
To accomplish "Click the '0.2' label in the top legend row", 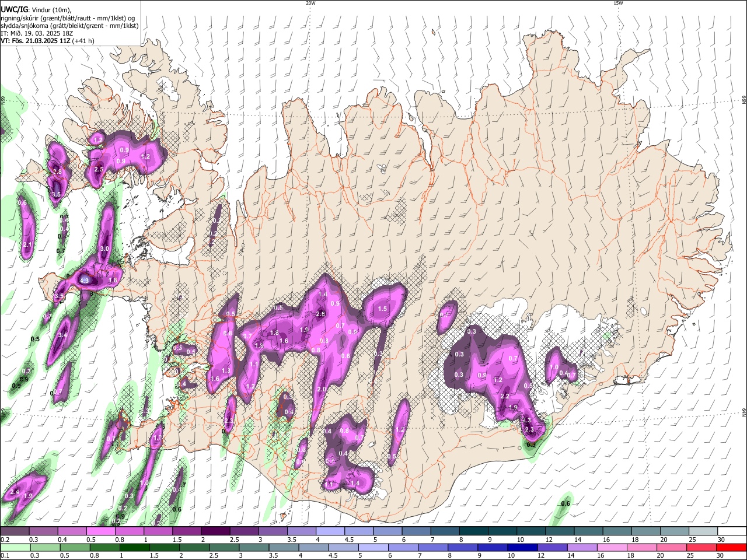I will coord(5,540).
